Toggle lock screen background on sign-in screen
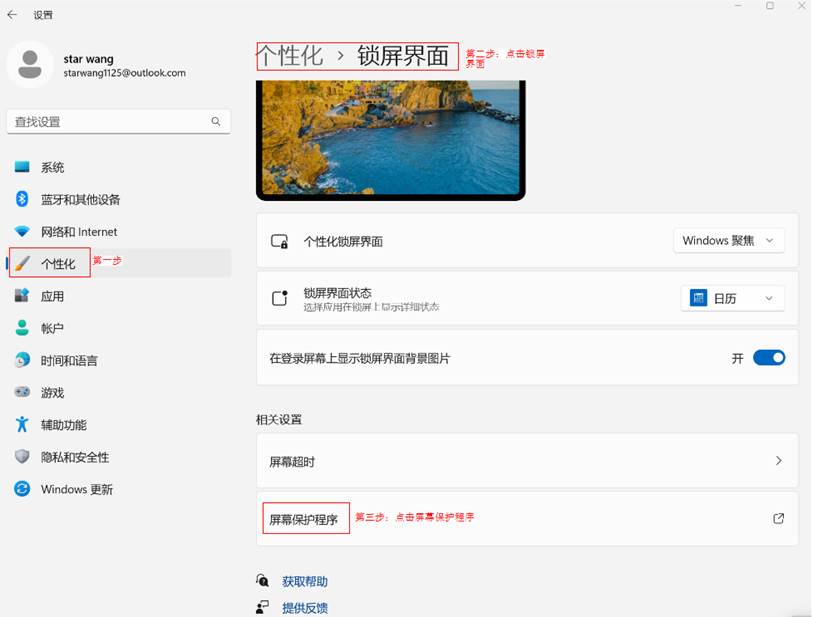Viewport: 813px width, 617px height. pyautogui.click(x=768, y=358)
